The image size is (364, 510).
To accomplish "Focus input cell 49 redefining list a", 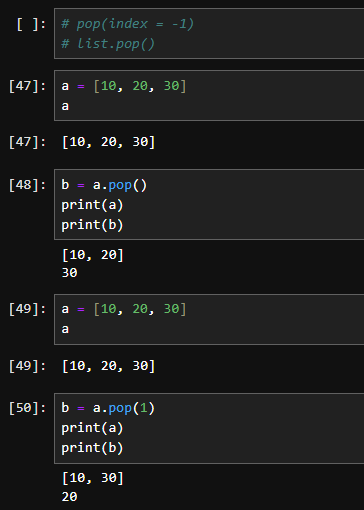I will pos(209,319).
